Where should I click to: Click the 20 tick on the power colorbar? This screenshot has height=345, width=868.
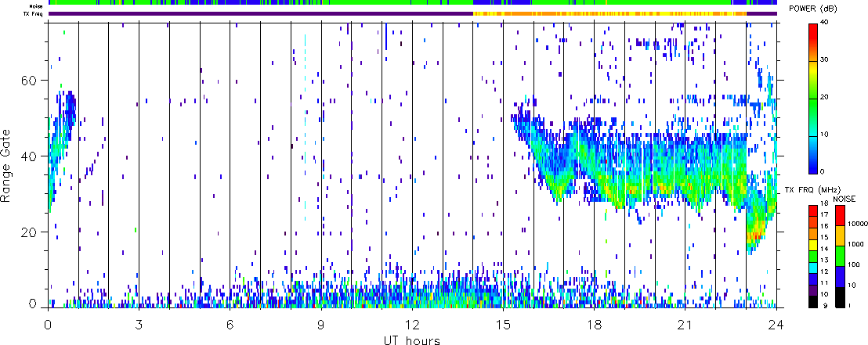coord(825,97)
